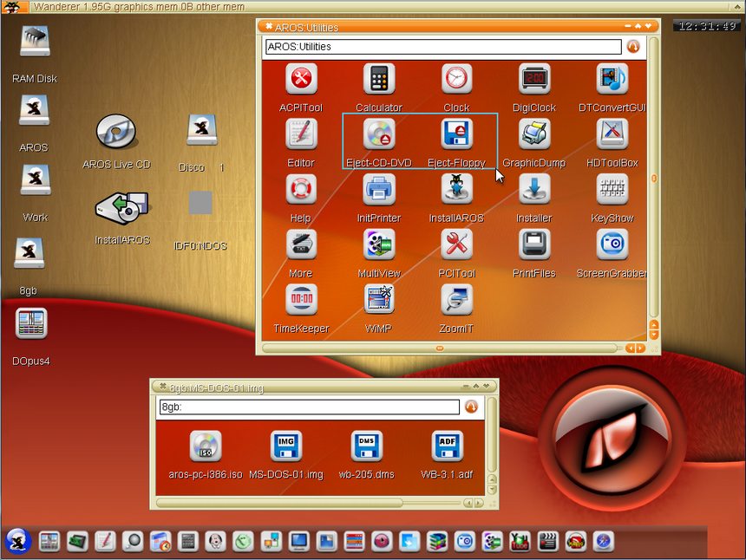Select the wb-205.dms disk image file

pos(367,447)
